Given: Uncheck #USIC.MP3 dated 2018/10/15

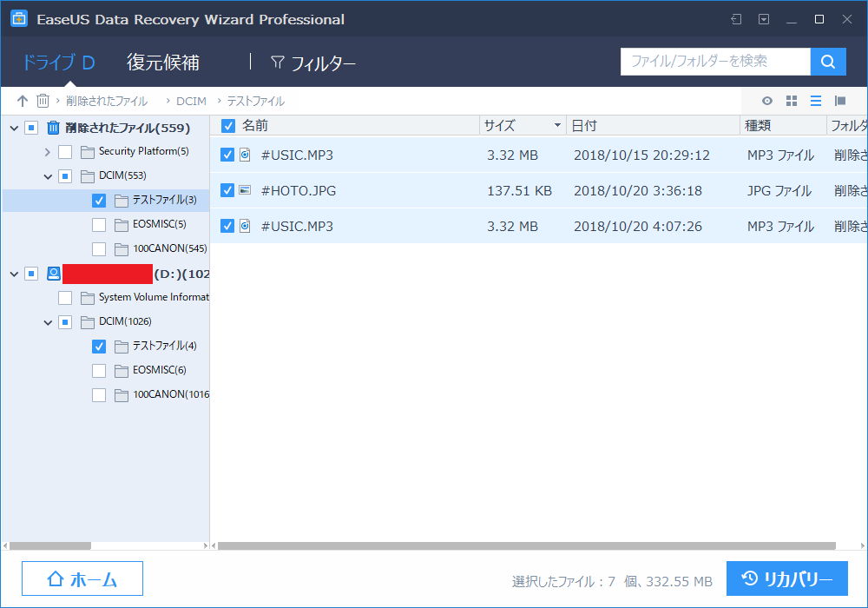Looking at the screenshot, I should (227, 155).
